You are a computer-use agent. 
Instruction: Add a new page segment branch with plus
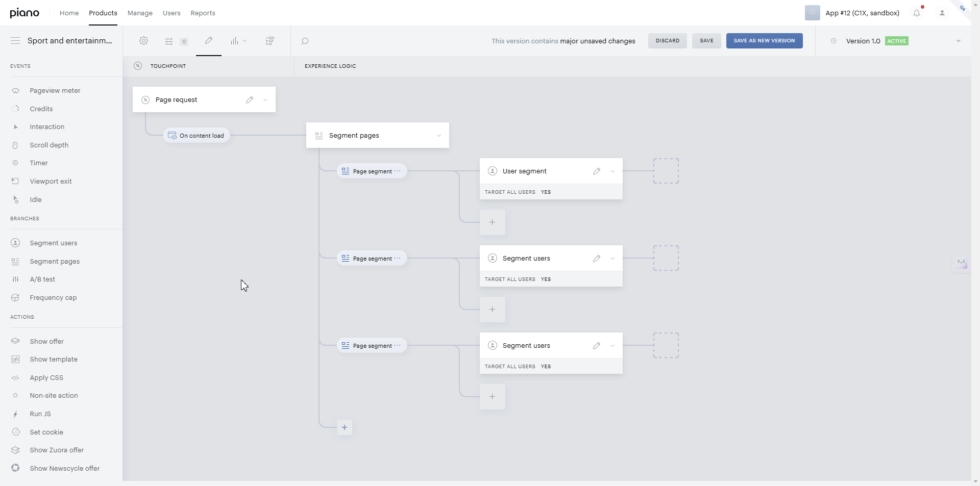coord(345,427)
